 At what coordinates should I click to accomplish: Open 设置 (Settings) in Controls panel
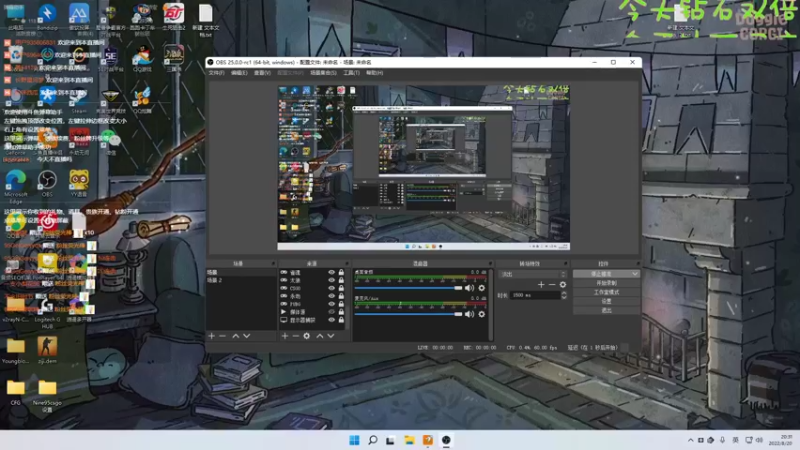pyautogui.click(x=606, y=301)
